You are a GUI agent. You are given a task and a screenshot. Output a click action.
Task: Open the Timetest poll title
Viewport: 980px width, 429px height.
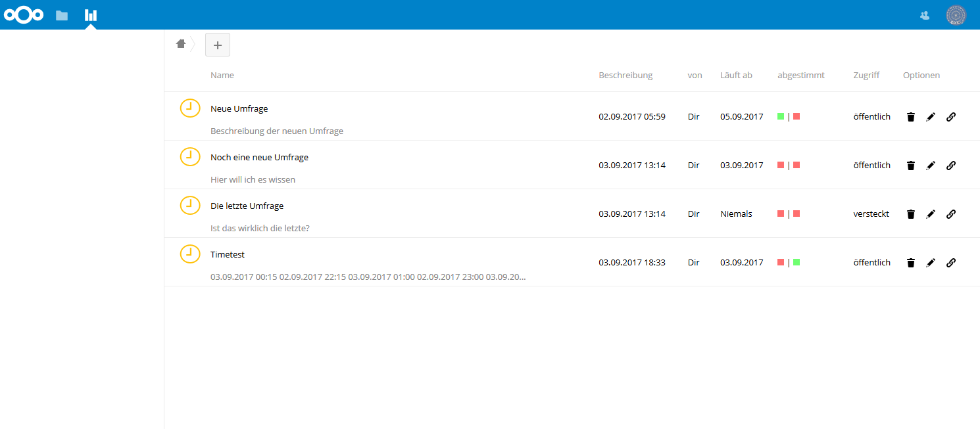point(228,255)
